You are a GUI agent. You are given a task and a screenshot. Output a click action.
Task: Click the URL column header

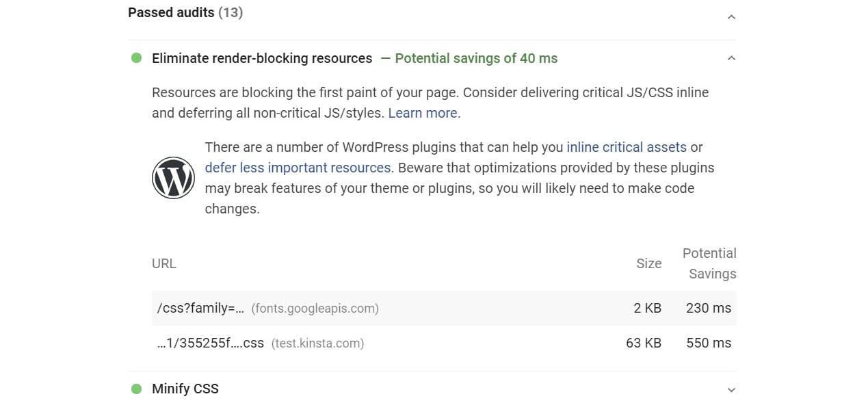(x=163, y=263)
